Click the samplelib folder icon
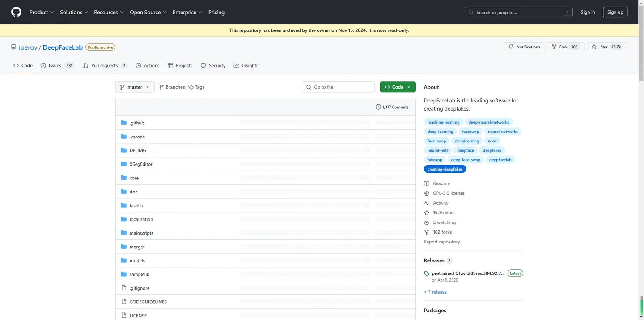 tap(124, 274)
